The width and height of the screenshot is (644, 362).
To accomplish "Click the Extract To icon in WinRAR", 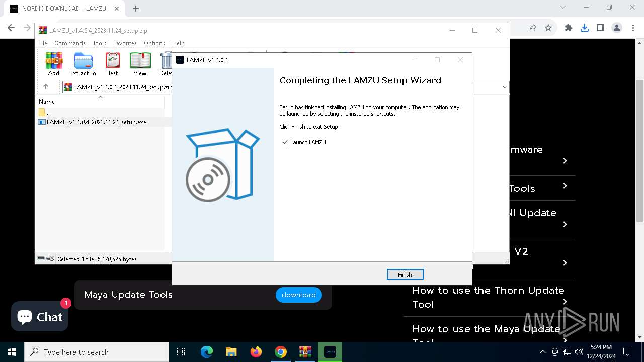I will pyautogui.click(x=83, y=64).
